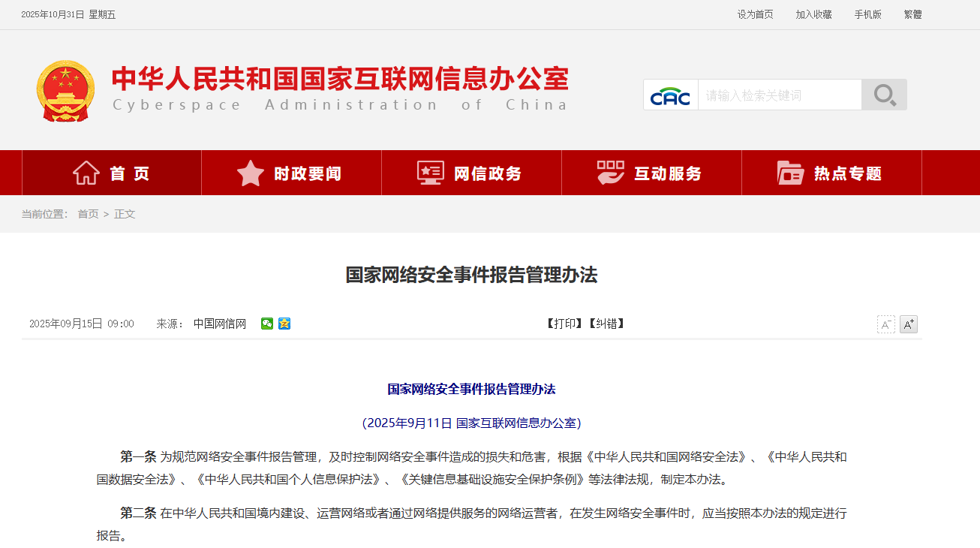Click 【纠错】 to report an error
Screen dimensions: 980x548
pos(606,324)
